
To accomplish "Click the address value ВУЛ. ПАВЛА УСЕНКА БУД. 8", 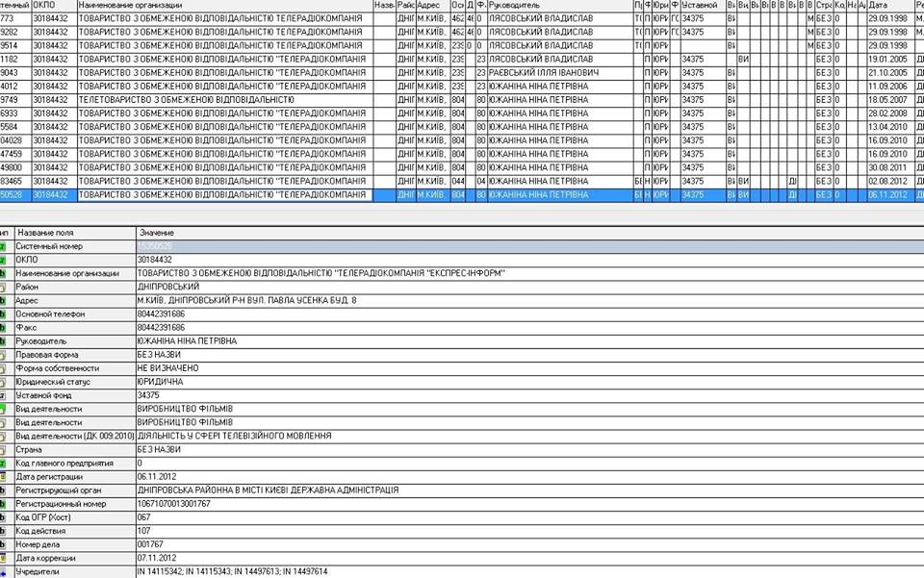I will pyautogui.click(x=247, y=300).
